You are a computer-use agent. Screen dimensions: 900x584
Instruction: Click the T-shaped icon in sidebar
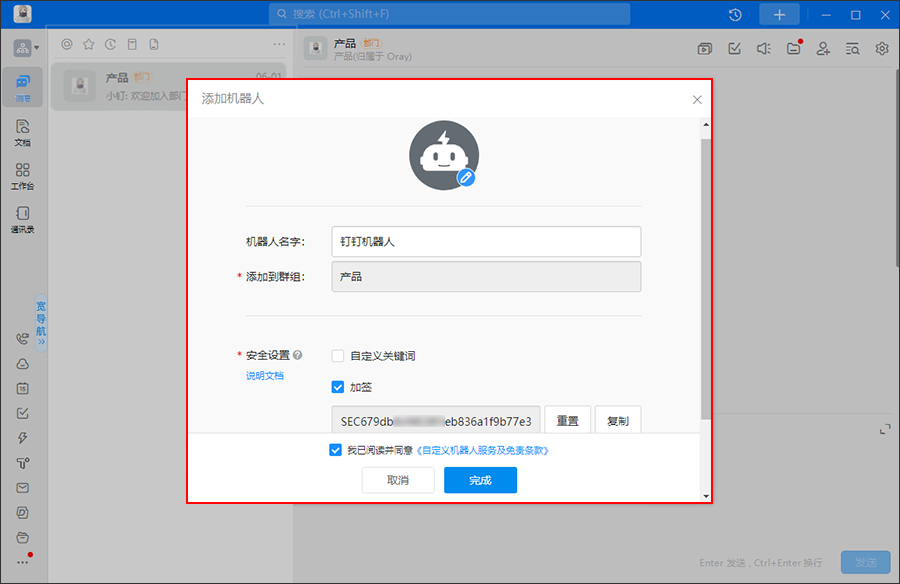(22, 463)
